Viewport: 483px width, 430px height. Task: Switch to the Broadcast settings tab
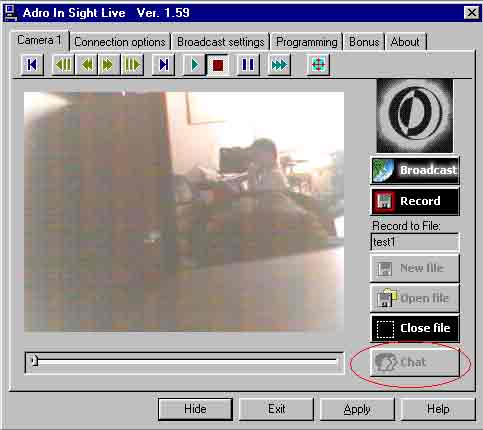coord(220,42)
